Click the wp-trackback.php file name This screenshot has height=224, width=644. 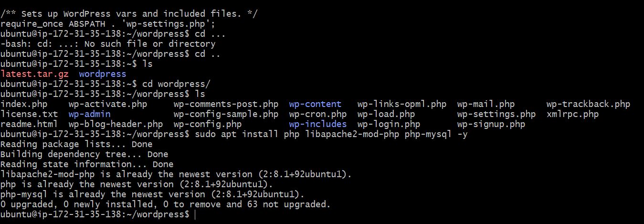(x=588, y=104)
